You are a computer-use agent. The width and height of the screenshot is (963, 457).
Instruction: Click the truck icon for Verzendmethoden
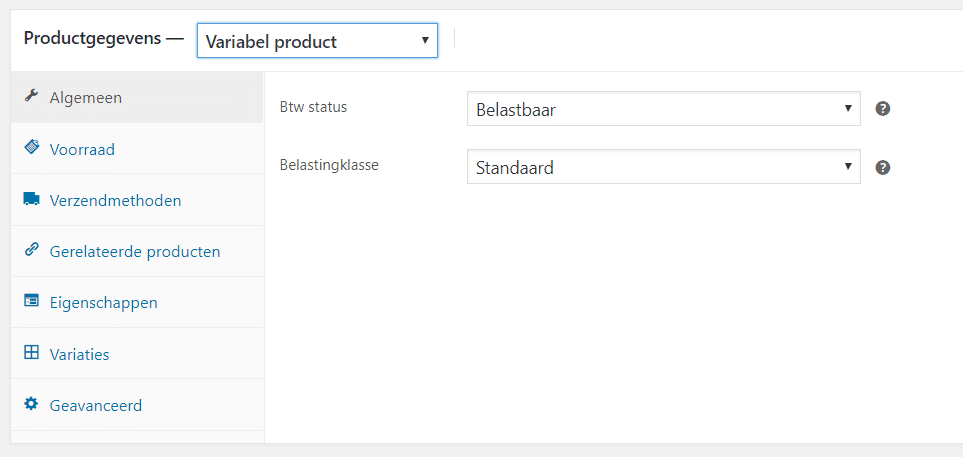point(31,198)
